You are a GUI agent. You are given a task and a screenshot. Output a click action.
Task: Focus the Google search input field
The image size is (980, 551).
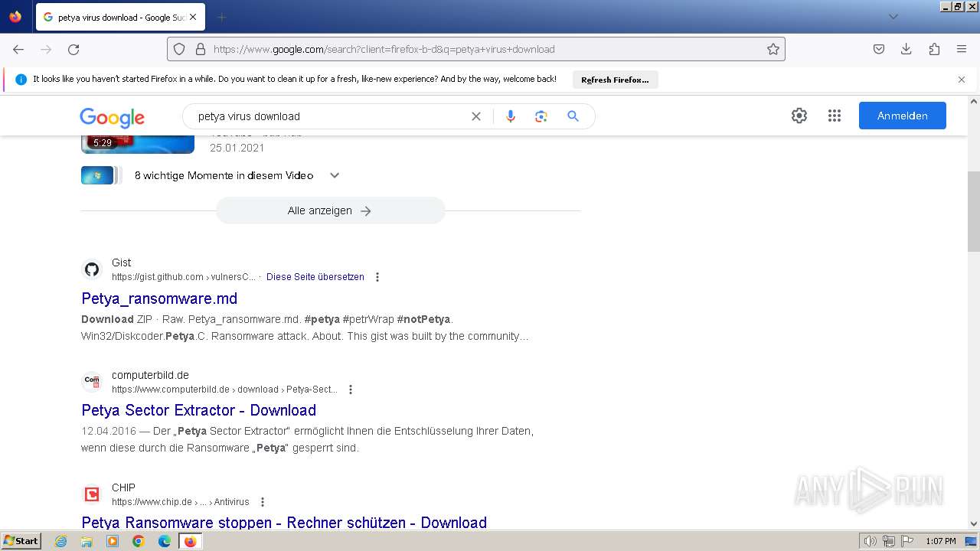tap(329, 116)
